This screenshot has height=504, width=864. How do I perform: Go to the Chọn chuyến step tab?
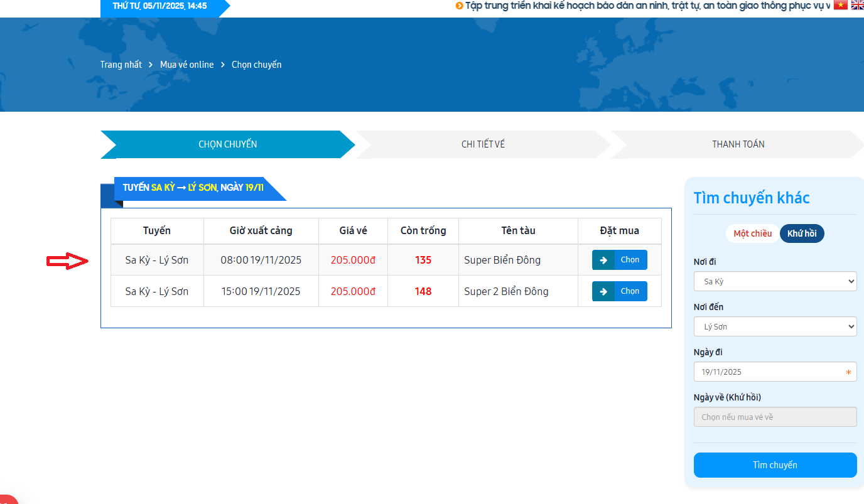pos(227,144)
